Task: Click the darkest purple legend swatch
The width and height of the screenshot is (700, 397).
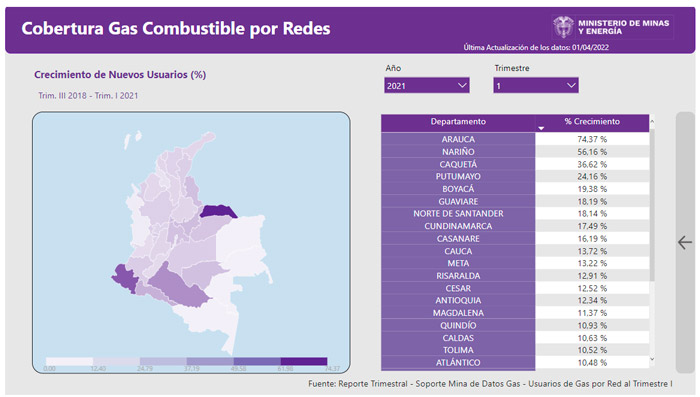Action: pos(304,361)
